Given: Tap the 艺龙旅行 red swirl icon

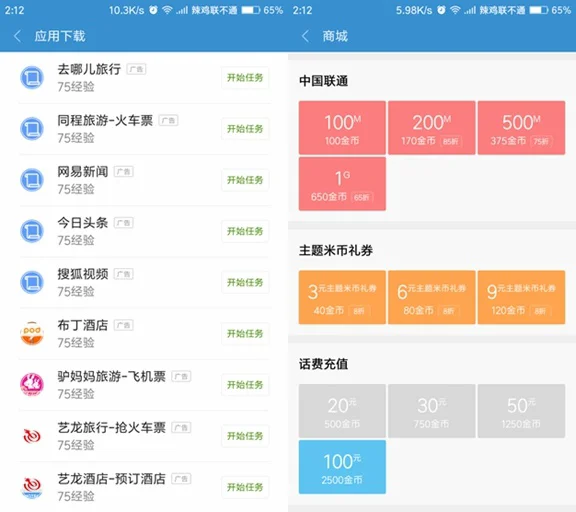Looking at the screenshot, I should 32,436.
